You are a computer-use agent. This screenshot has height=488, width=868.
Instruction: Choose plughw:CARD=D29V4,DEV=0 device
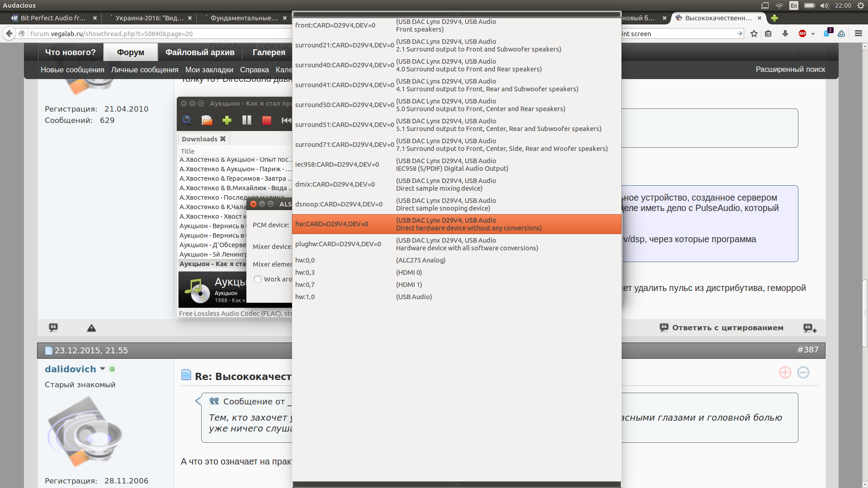click(x=457, y=244)
